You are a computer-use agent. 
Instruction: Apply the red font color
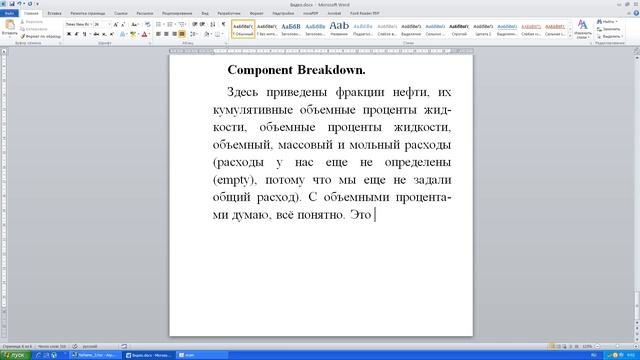tap(144, 34)
